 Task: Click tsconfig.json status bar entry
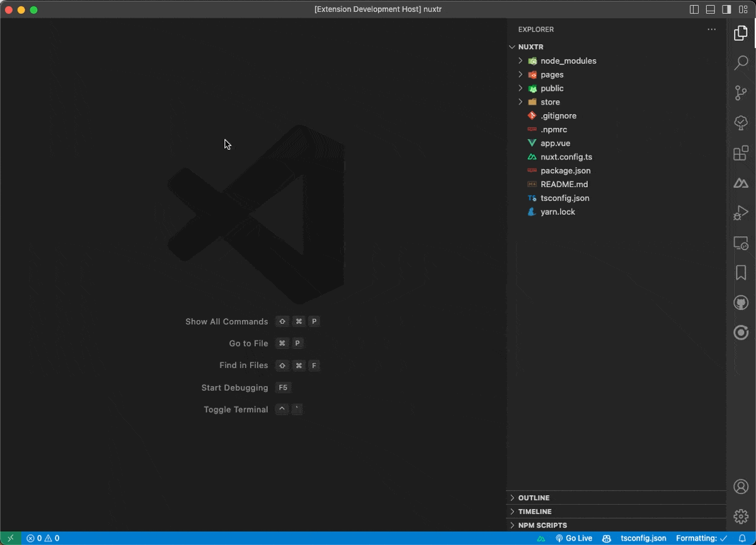(x=643, y=539)
